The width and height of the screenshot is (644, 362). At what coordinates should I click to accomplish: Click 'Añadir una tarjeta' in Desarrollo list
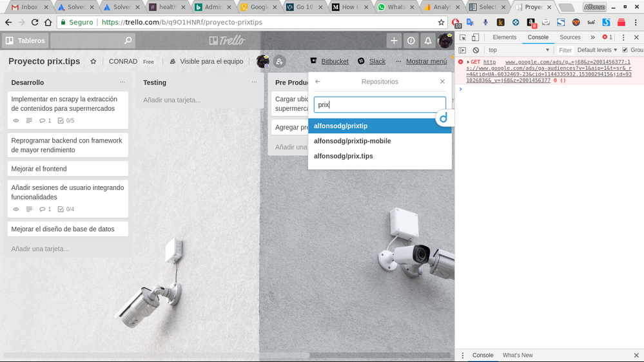[x=40, y=249]
